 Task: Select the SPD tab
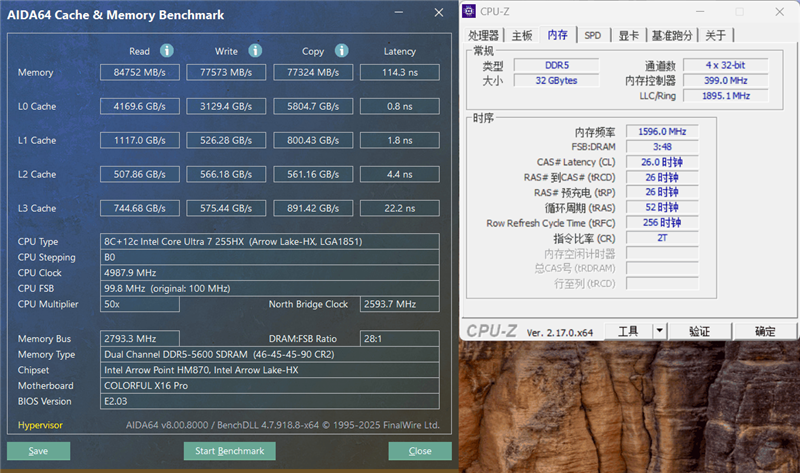point(593,35)
